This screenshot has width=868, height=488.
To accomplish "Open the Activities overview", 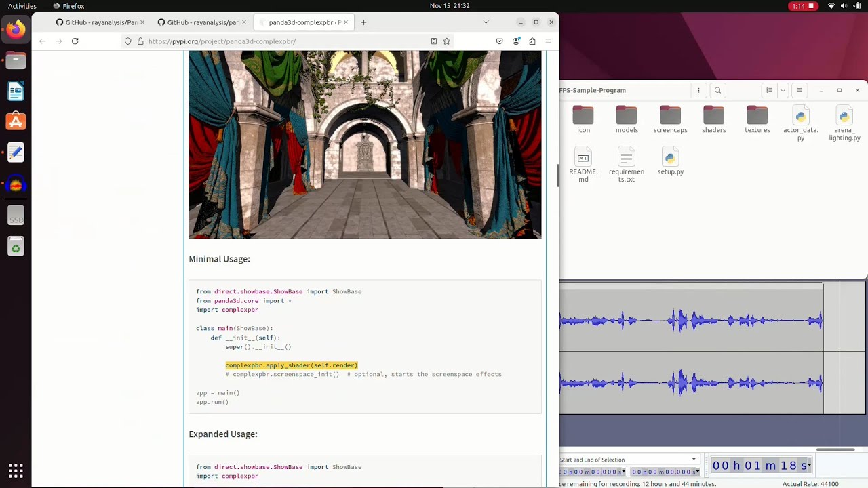I will pyautogui.click(x=22, y=6).
